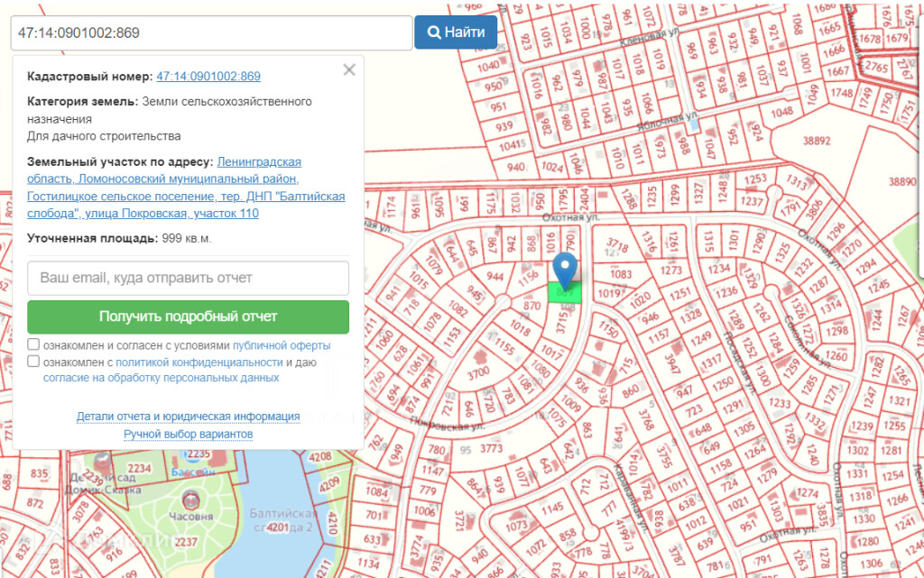The height and width of the screenshot is (578, 924).
Task: Click the email input for the report
Action: [x=188, y=278]
